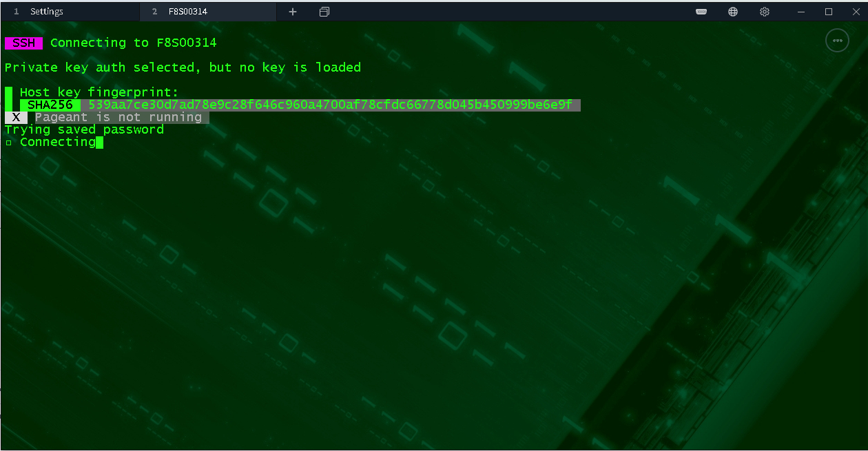Select the F8S00314 session tab
868x451 pixels.
point(208,12)
